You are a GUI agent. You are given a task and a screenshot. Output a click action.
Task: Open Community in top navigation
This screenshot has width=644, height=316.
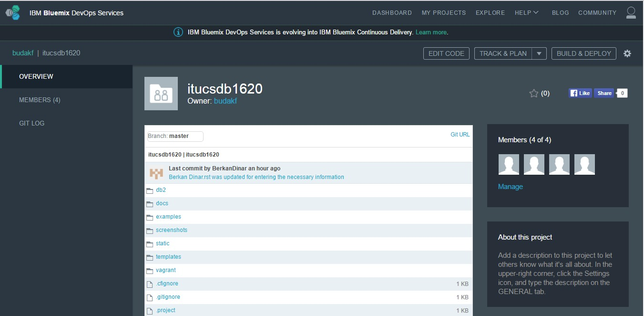tap(597, 13)
